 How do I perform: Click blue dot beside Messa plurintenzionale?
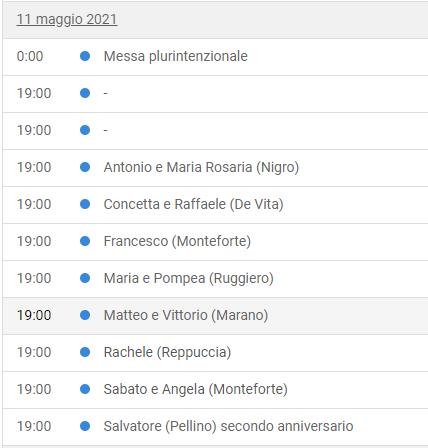pos(85,56)
